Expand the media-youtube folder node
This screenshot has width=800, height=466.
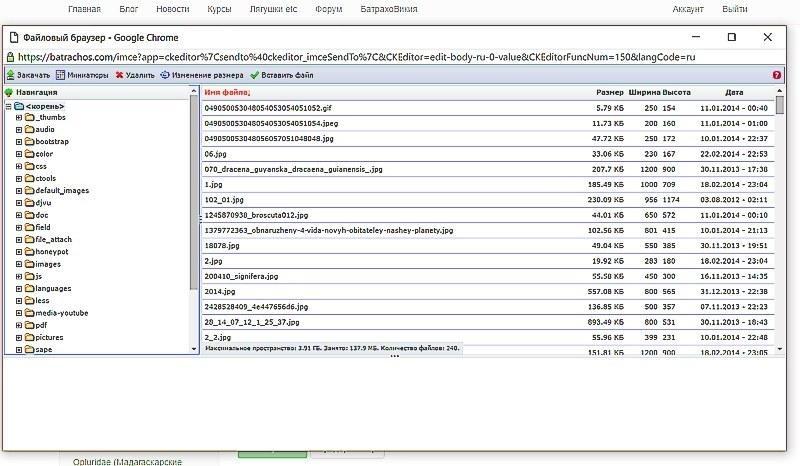pos(19,313)
